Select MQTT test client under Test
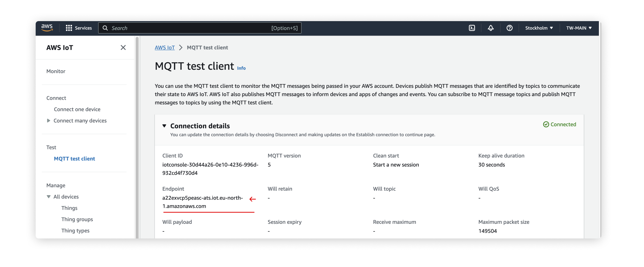 [74, 159]
